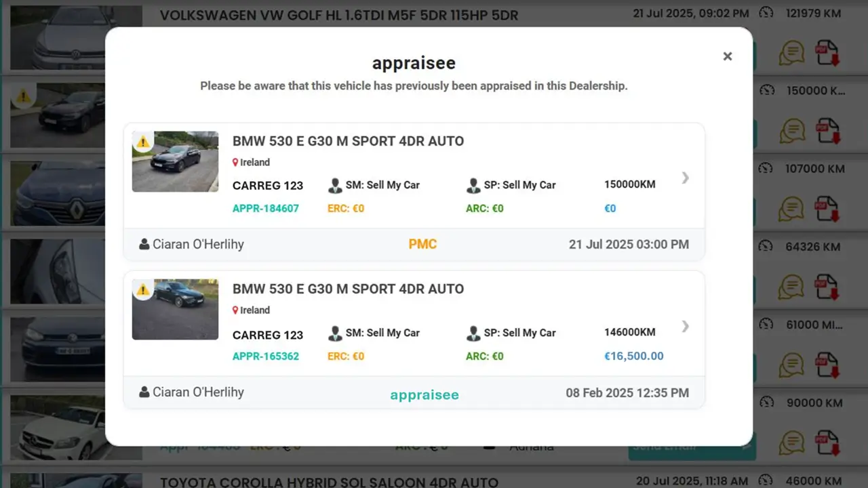Click the PMC status label
Screen dimensions: 868x488
point(422,244)
